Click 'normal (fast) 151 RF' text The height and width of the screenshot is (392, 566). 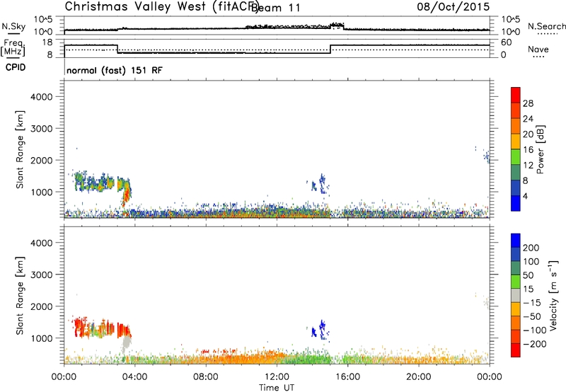tap(115, 70)
